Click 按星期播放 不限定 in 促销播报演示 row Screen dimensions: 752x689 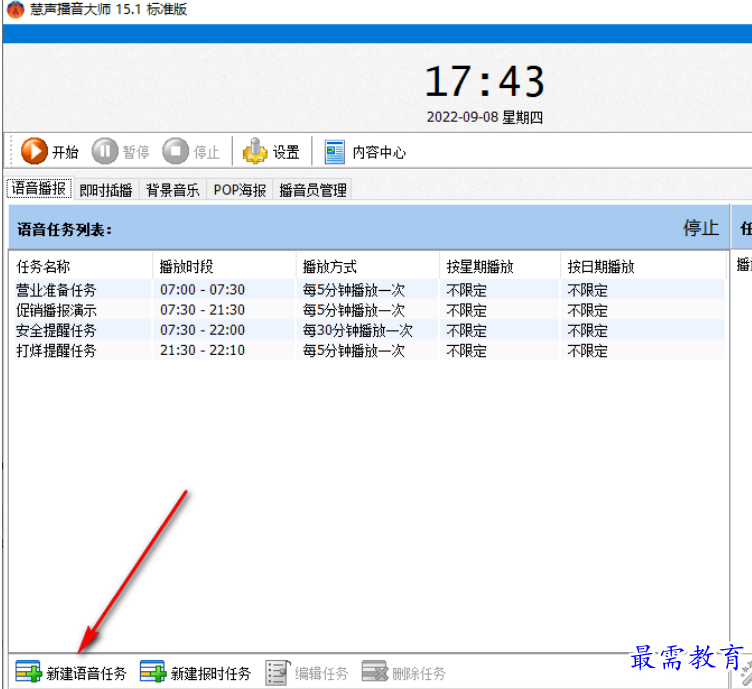point(467,310)
